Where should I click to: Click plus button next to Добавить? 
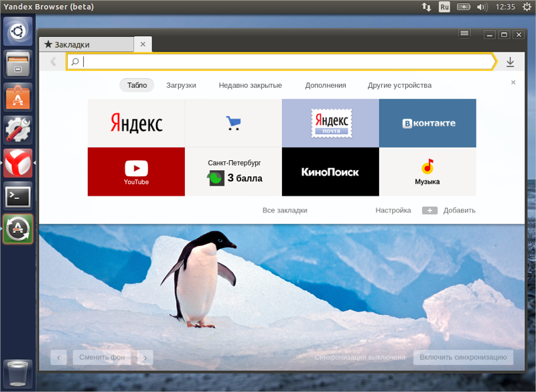[x=429, y=210]
